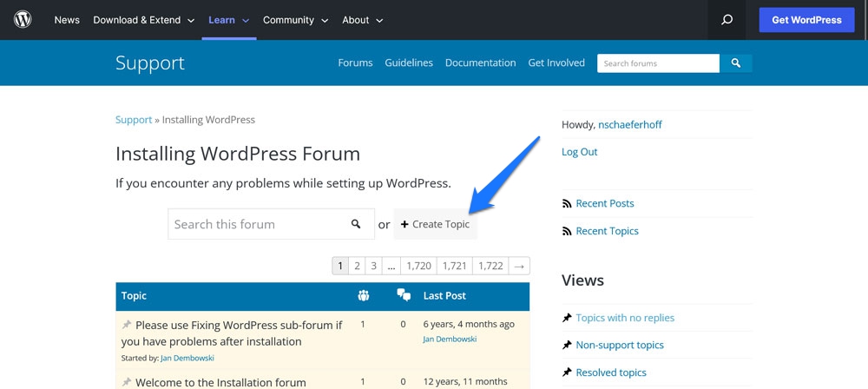Open the site search magnifier icon
Screen dimensions: 868x389
point(727,20)
